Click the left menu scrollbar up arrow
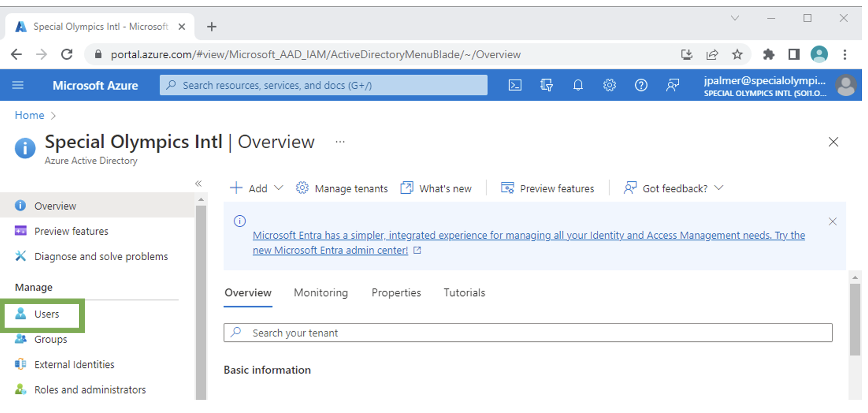The width and height of the screenshot is (868, 413). 201,199
